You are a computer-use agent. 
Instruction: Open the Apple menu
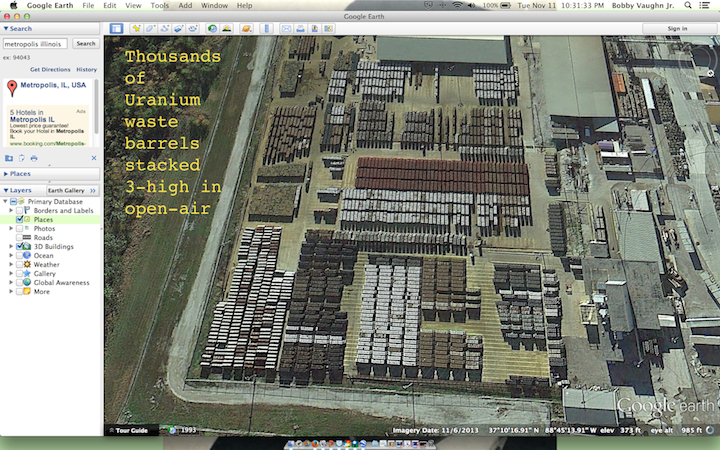point(13,5)
